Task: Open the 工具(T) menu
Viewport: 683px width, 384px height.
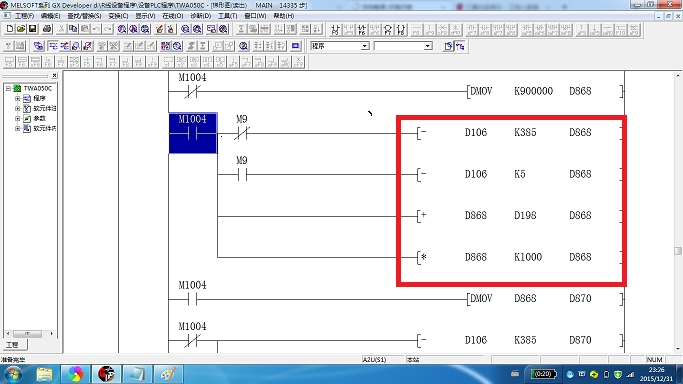Action: [227, 16]
